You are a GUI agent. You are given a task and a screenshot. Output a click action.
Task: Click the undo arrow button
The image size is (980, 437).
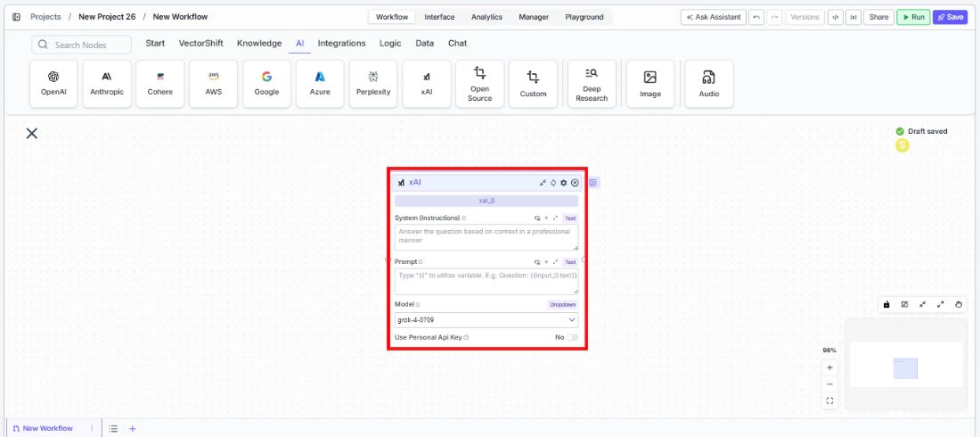pos(756,17)
